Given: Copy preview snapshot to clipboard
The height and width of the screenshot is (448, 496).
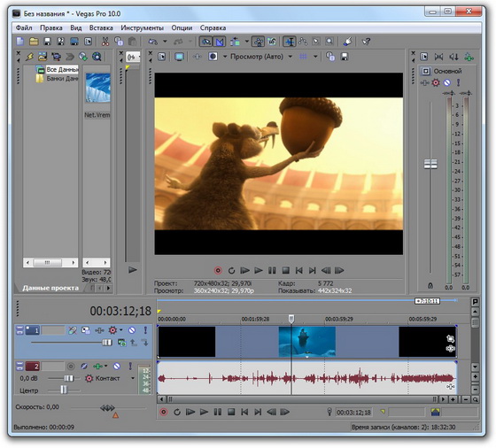Looking at the screenshot, I should [330, 57].
